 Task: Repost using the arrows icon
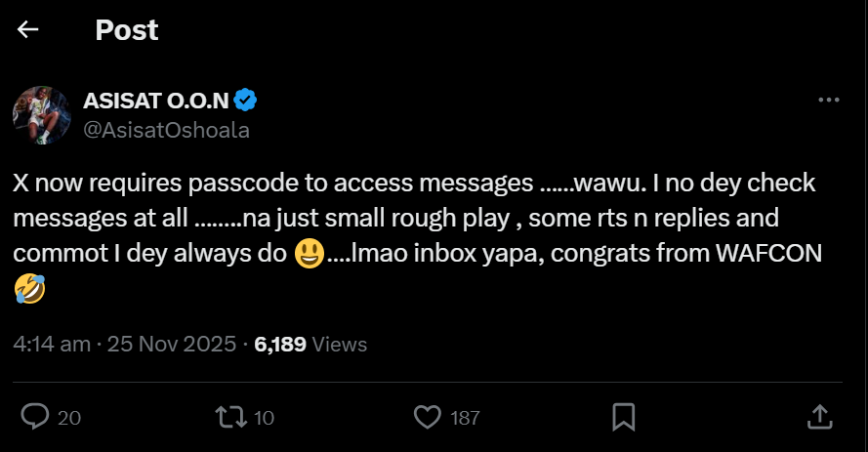[x=229, y=417]
